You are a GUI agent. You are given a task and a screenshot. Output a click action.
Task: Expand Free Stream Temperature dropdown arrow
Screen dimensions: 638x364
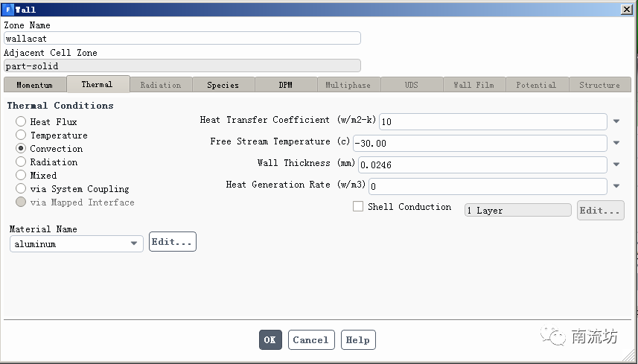[616, 143]
